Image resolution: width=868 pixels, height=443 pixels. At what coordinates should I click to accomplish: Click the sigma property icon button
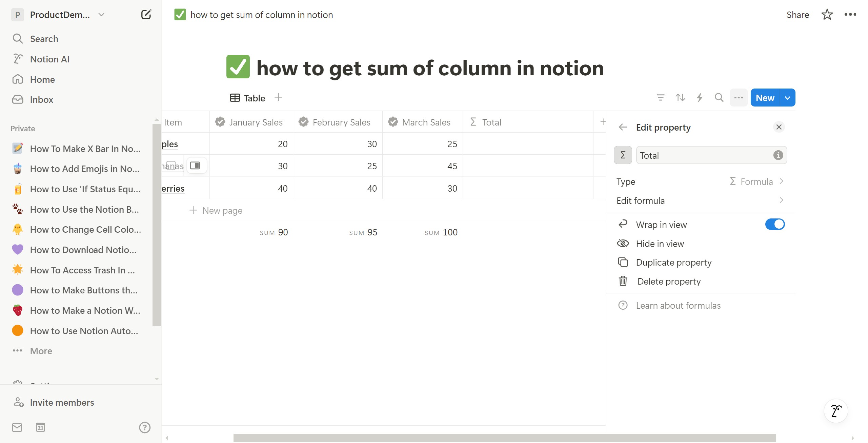[623, 155]
